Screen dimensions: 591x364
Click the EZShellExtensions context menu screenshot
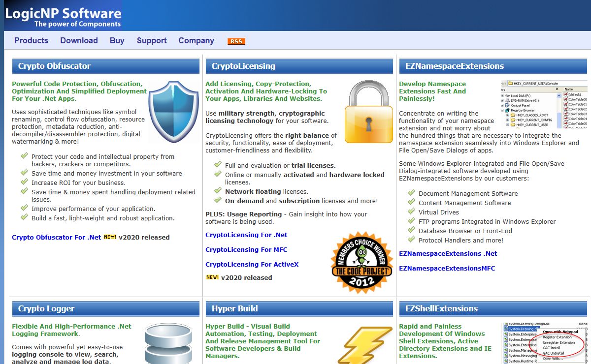(545, 343)
